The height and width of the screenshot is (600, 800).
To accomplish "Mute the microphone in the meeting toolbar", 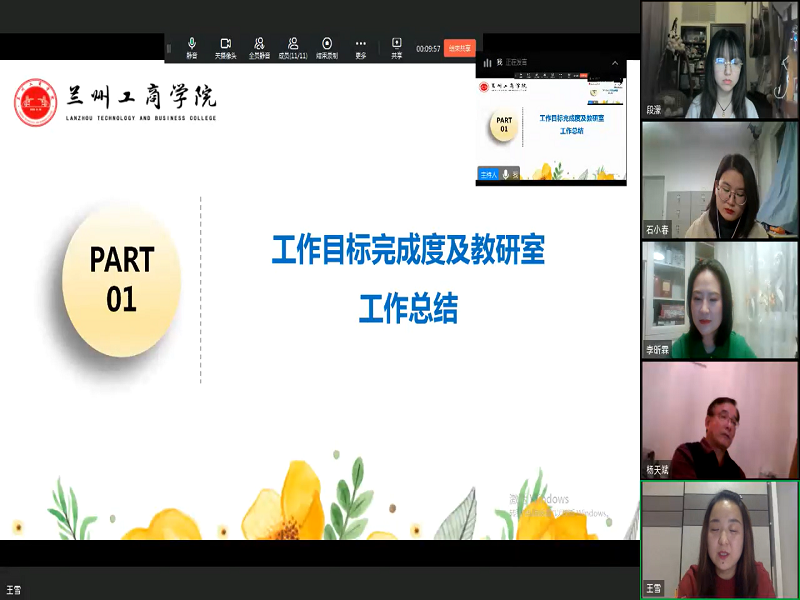I will point(191,46).
